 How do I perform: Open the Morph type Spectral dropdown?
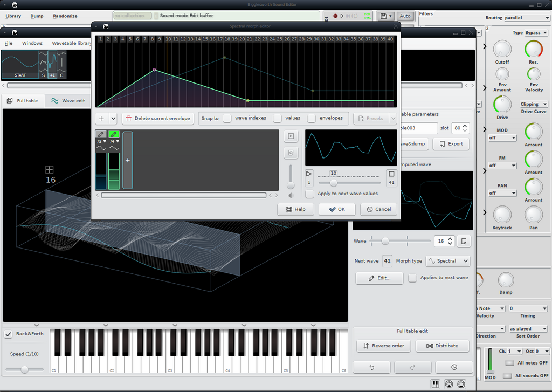pyautogui.click(x=447, y=261)
